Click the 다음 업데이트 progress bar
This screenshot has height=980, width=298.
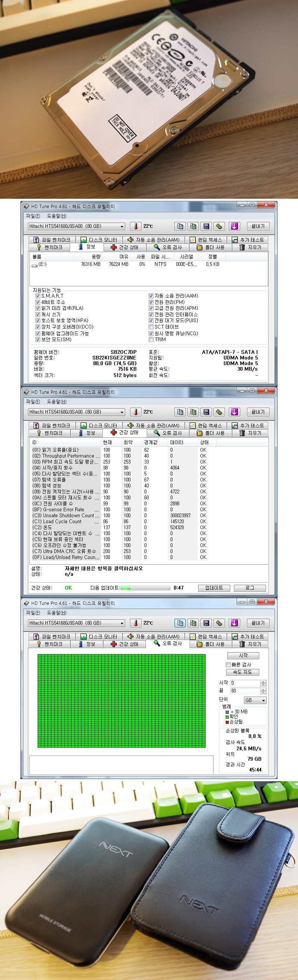pos(145,588)
